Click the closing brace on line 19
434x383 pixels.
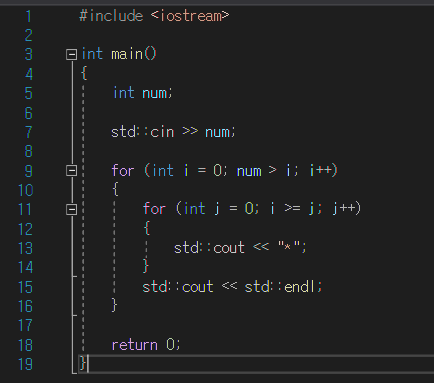coord(83,363)
